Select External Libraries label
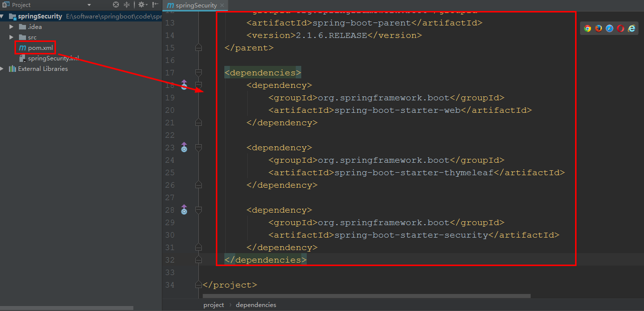The width and height of the screenshot is (644, 311). tap(43, 69)
